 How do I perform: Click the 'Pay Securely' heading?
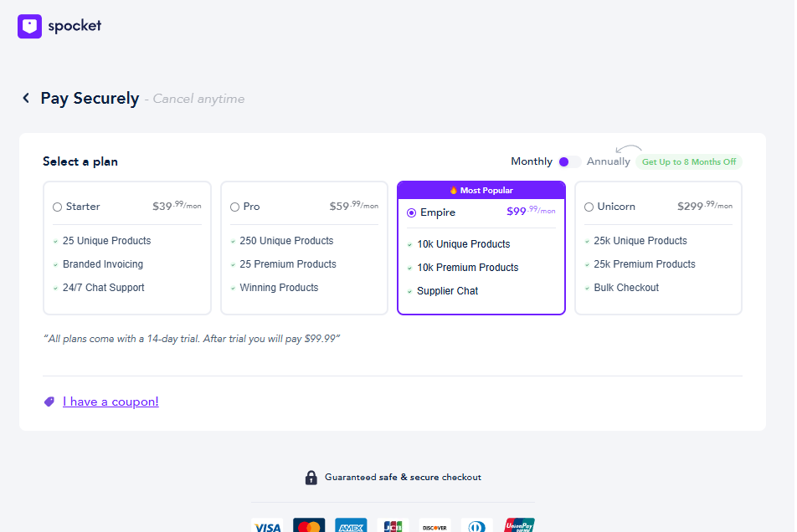(x=90, y=98)
